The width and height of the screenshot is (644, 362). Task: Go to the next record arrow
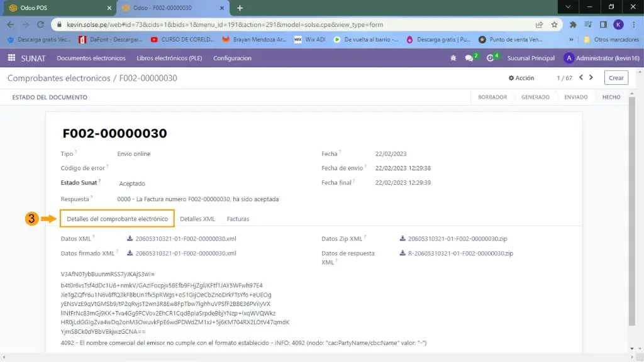tap(593, 77)
